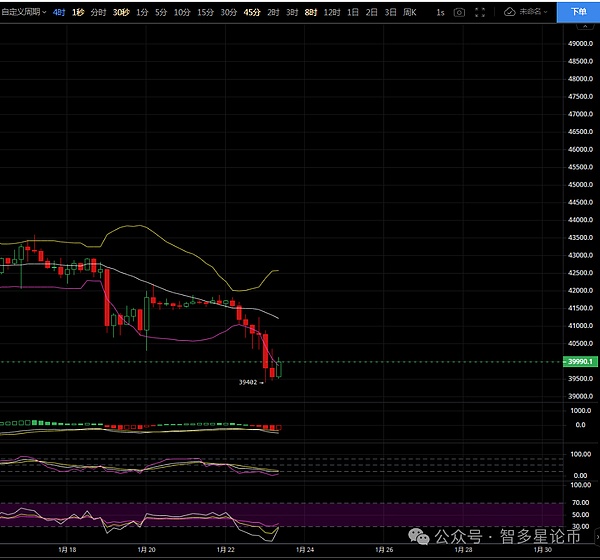Viewport: 600px width, 560px height.
Task: Pick the 1秒 timeframe
Action: [78, 12]
